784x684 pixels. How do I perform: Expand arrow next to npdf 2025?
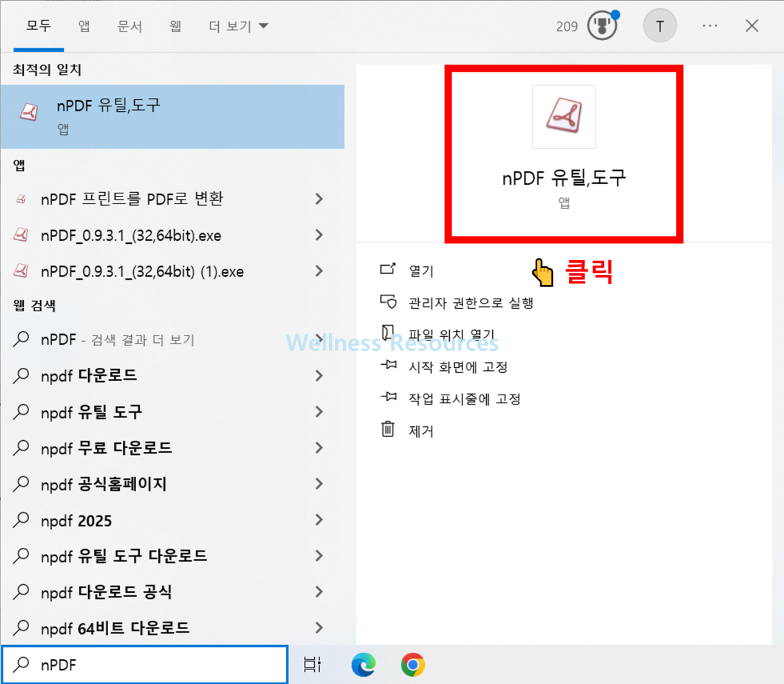pyautogui.click(x=319, y=520)
